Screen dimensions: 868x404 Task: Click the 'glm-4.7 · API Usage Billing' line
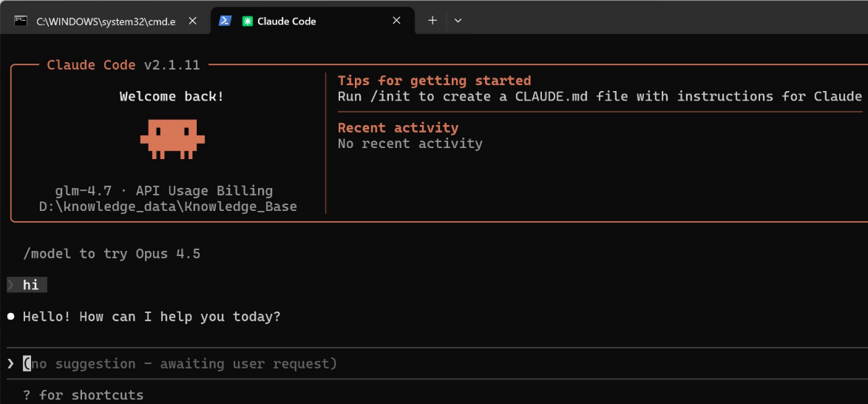pos(164,191)
